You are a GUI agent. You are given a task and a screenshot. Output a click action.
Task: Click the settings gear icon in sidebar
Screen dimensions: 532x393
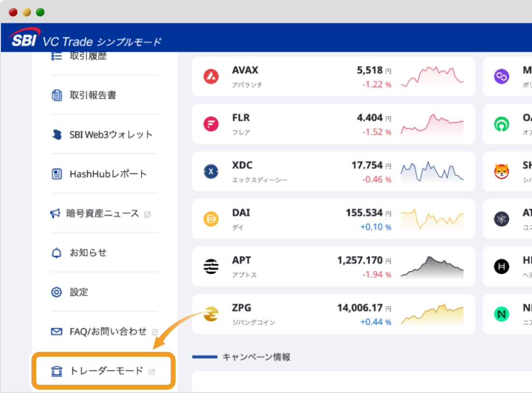57,292
